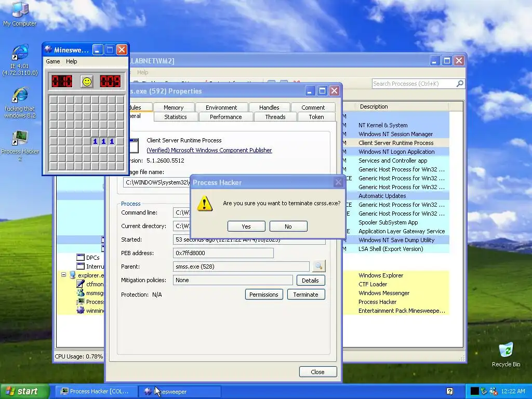Open the Recycle Bin
Image resolution: width=532 pixels, height=399 pixels.
point(506,355)
